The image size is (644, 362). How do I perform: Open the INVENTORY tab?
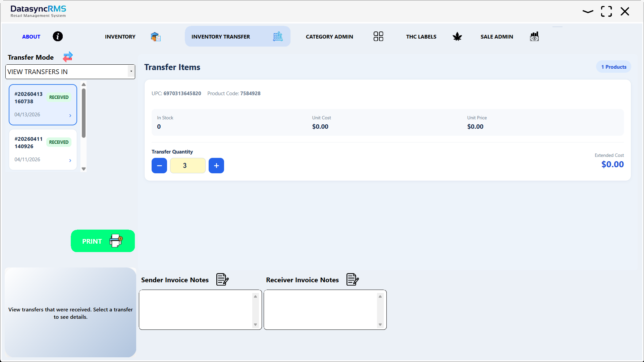point(120,37)
